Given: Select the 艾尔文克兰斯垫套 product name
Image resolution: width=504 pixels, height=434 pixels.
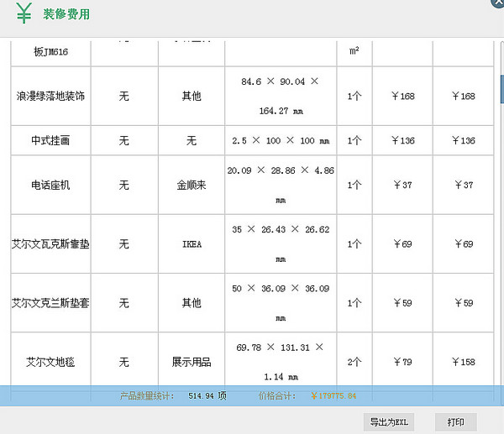Looking at the screenshot, I should (x=50, y=302).
